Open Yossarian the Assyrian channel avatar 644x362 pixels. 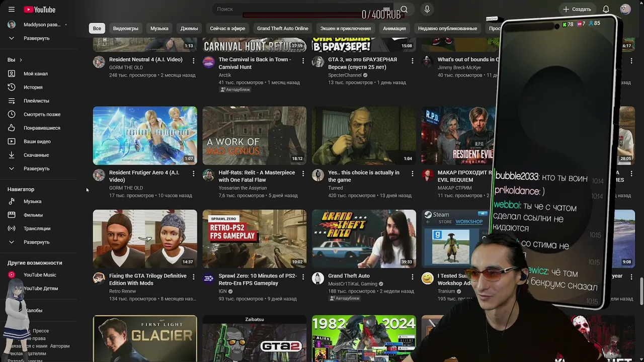point(208,175)
